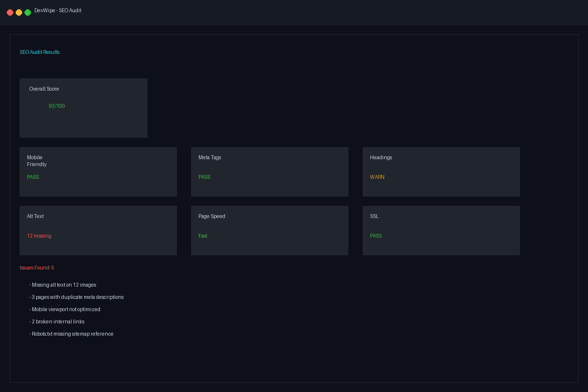
Task: Click the SSL status card
Action: tap(441, 230)
